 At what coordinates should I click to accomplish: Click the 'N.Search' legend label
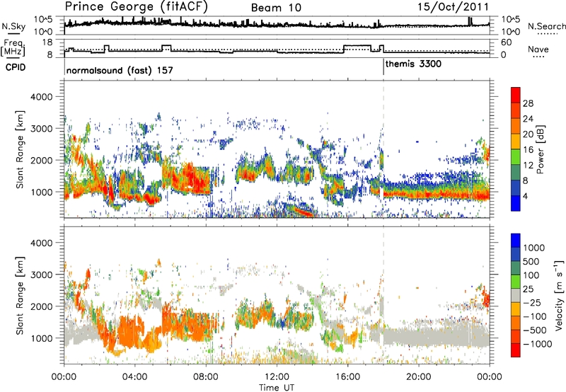click(x=546, y=26)
